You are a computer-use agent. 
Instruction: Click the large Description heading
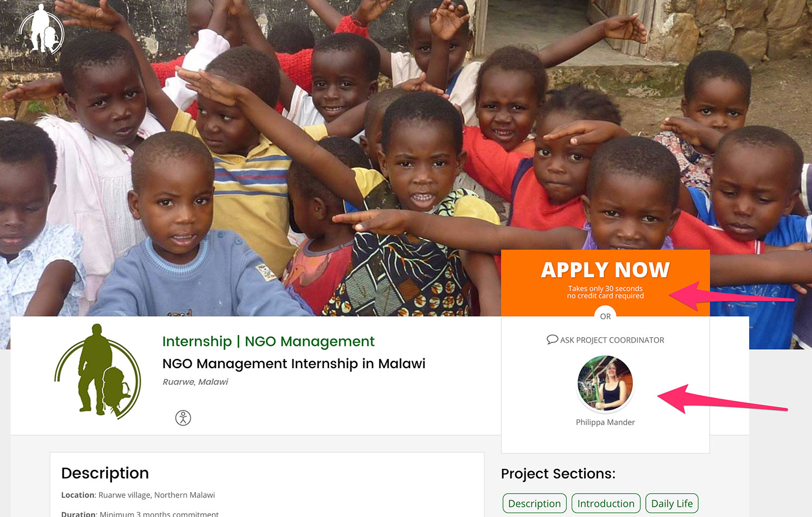click(x=105, y=473)
